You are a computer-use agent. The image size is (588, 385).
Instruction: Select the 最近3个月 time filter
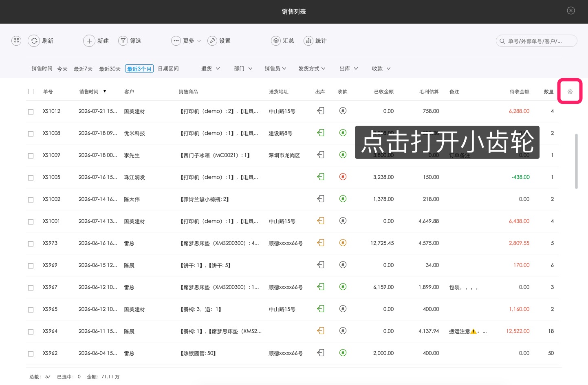(x=139, y=69)
